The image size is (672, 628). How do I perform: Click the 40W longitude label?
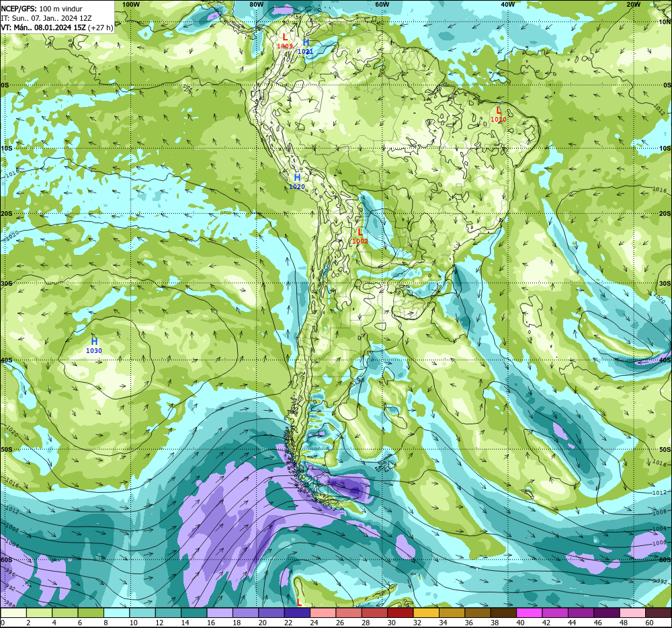tap(508, 4)
